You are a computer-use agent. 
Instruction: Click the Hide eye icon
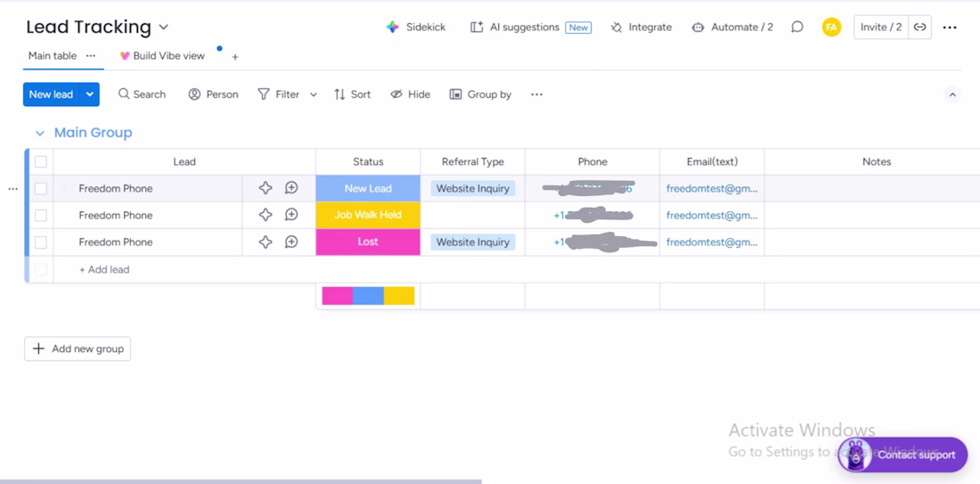pos(396,94)
